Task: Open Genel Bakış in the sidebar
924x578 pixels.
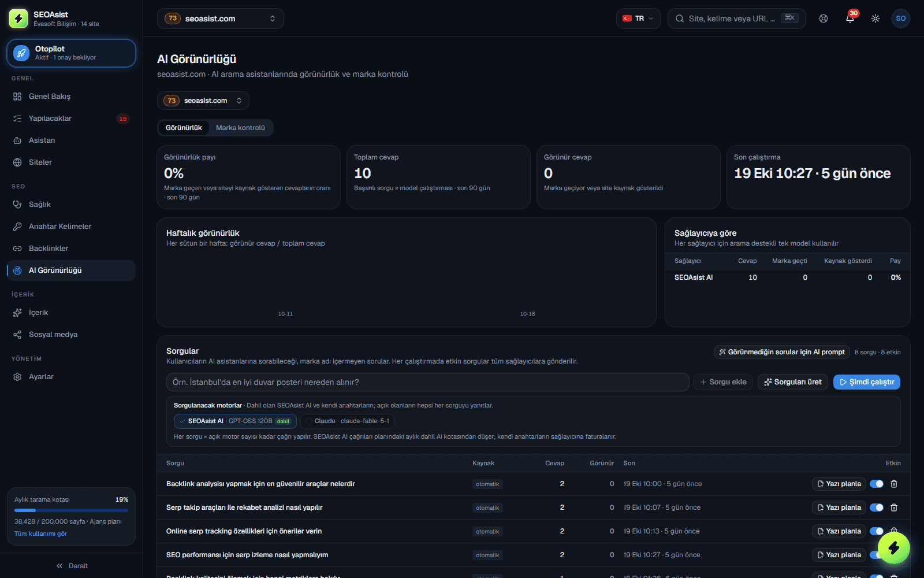Action: coord(72,97)
